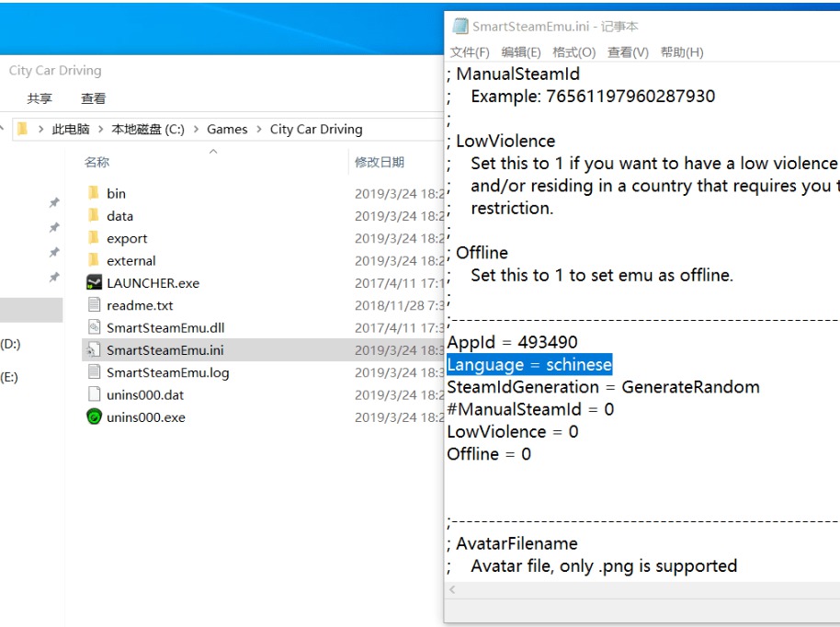Select the bin folder name
This screenshot has height=627, width=840.
(116, 193)
